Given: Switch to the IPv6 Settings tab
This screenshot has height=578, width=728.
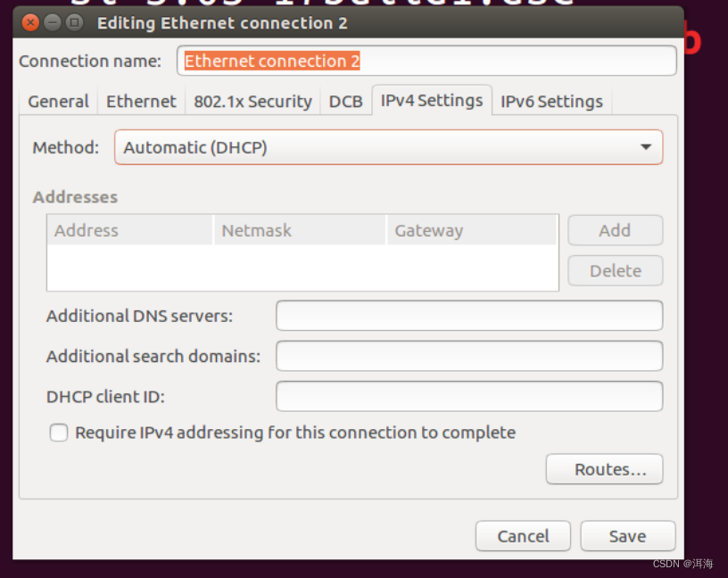Looking at the screenshot, I should click(x=551, y=101).
